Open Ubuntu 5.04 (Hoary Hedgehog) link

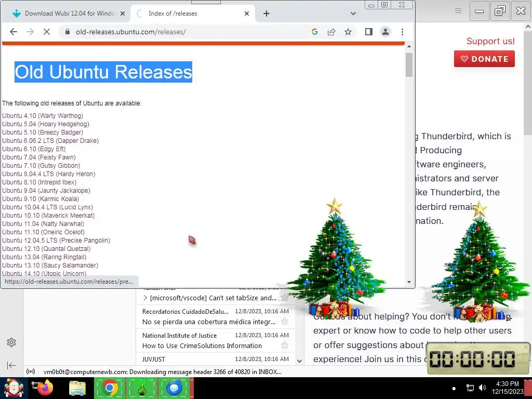(46, 124)
